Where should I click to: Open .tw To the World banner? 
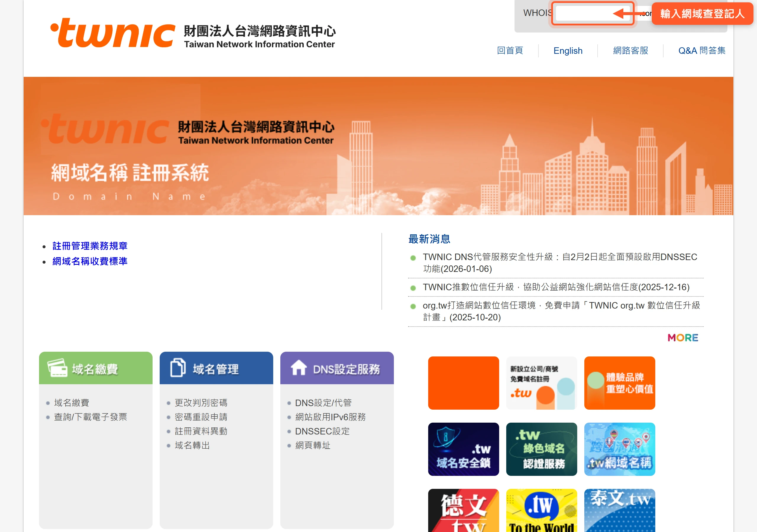[x=541, y=510]
